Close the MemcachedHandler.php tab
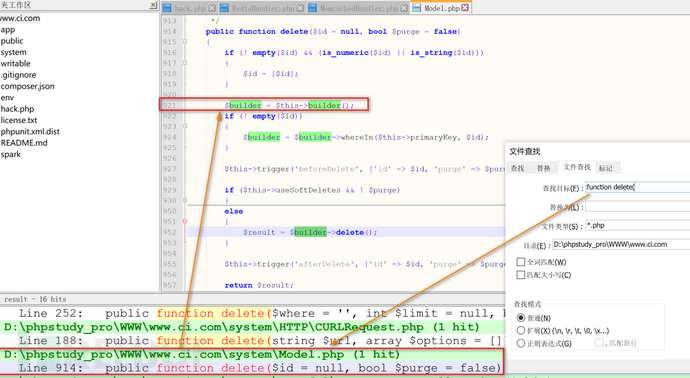Viewport: 690px width, 378px height. (404, 8)
